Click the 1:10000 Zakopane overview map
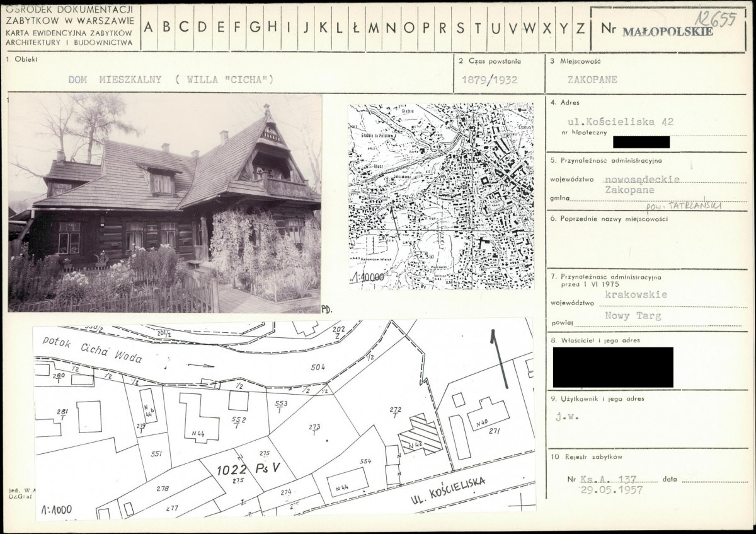The width and height of the screenshot is (756, 534). pyautogui.click(x=441, y=196)
